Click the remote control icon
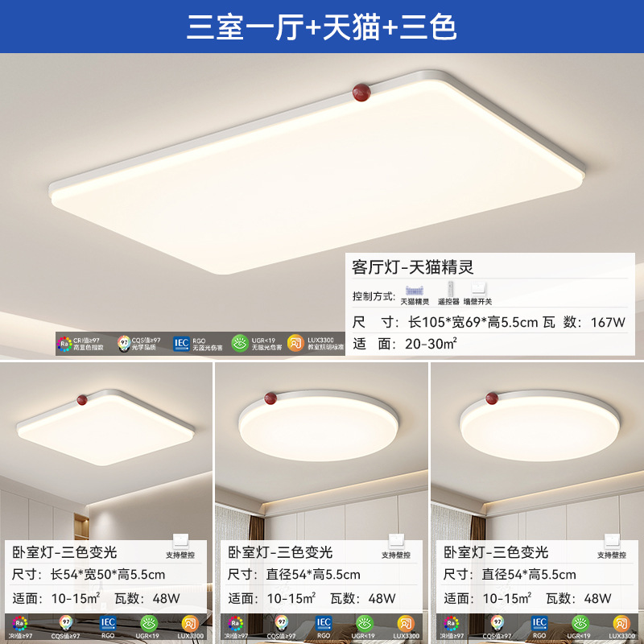Image resolution: width=644 pixels, height=644 pixels. click(450, 289)
